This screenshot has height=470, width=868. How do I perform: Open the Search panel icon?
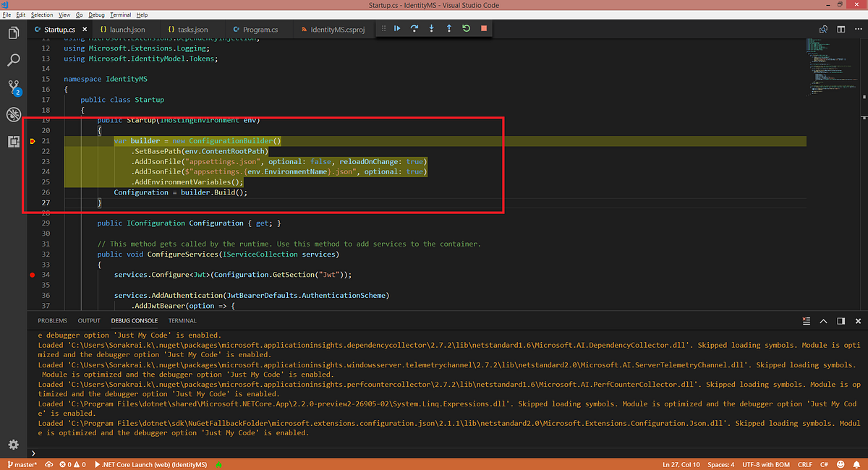point(13,60)
